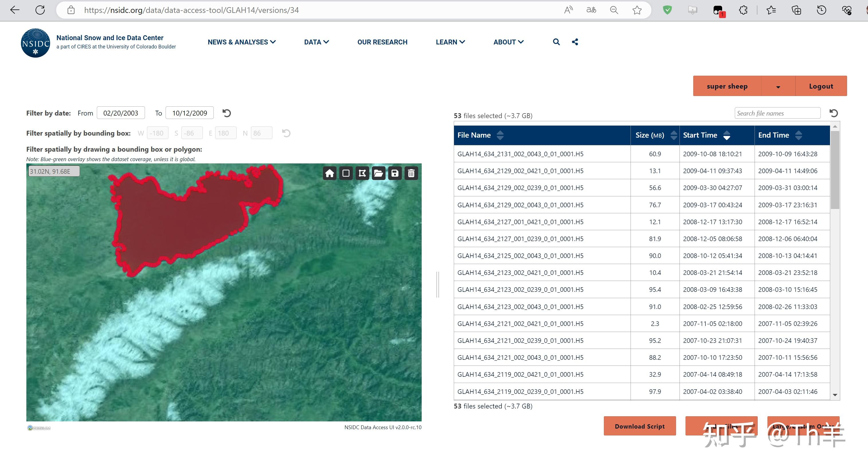This screenshot has width=868, height=471.
Task: Toggle sorting by Size column
Action: coord(673,135)
